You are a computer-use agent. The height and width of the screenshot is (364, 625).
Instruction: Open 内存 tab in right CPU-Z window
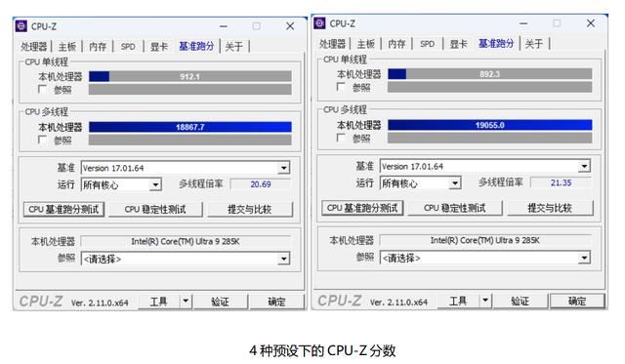tap(396, 44)
